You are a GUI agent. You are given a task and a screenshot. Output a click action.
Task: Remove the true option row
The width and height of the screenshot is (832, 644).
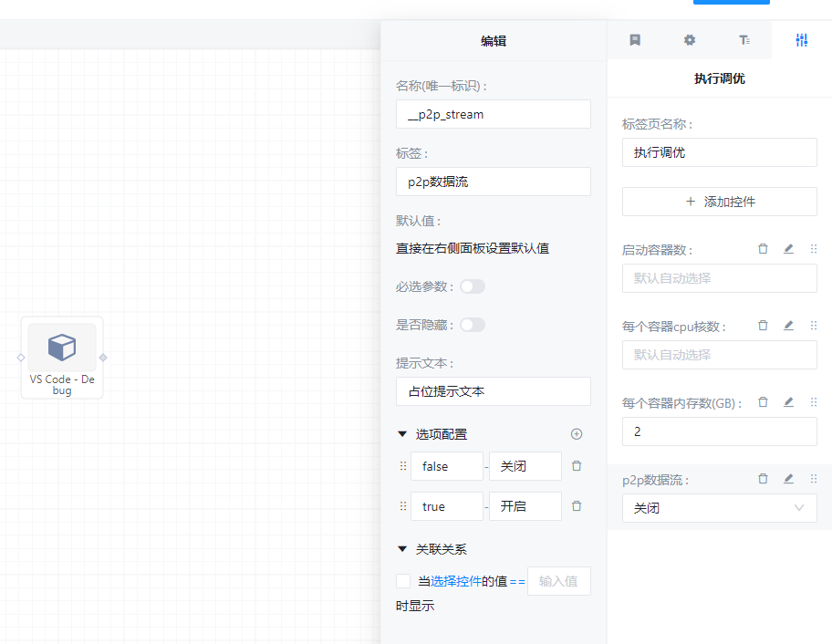(576, 506)
